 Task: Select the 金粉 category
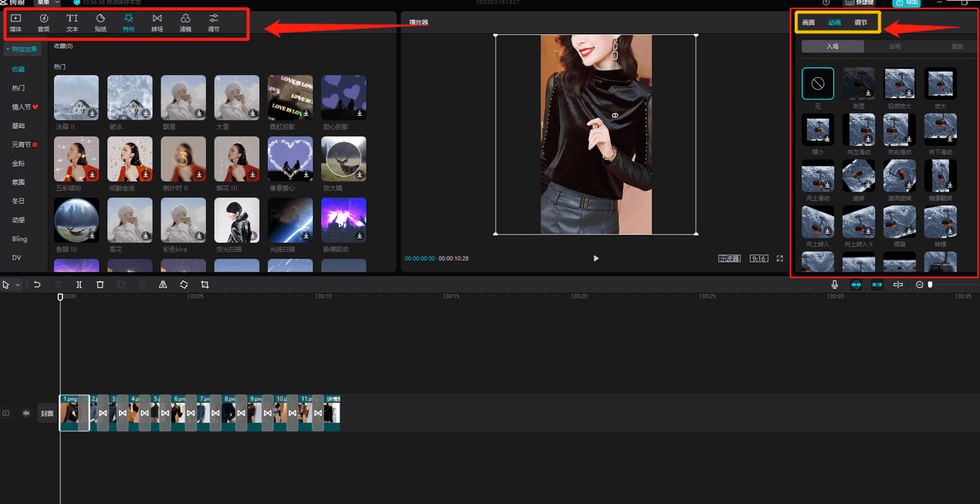[x=19, y=164]
